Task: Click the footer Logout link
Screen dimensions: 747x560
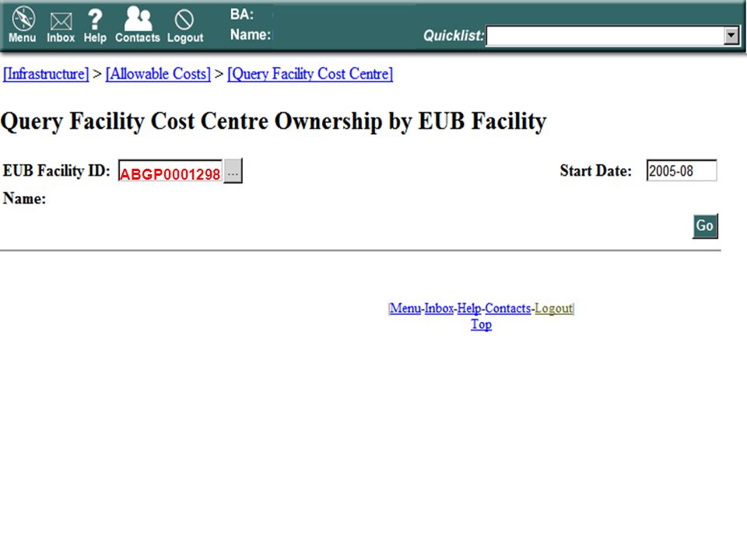Action: coord(553,309)
